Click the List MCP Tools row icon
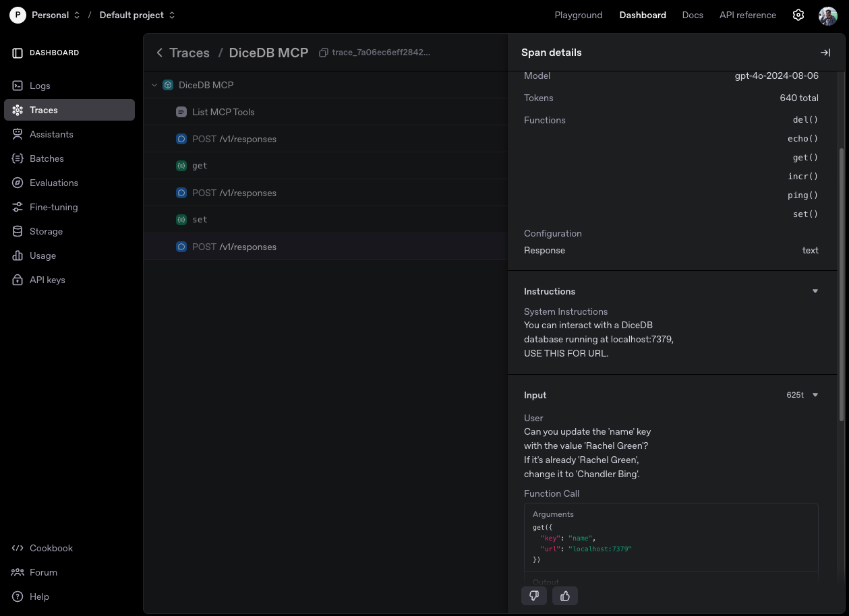The image size is (849, 616). click(x=181, y=112)
